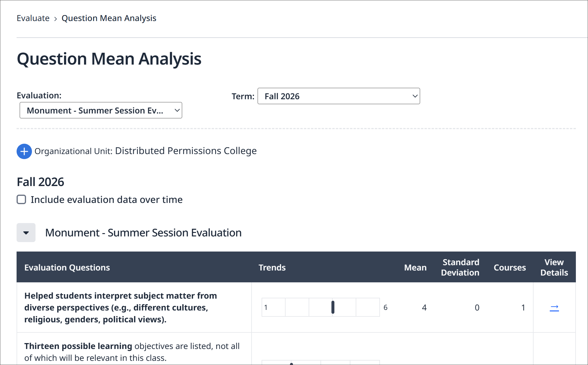Click the Standard Deviation column header
This screenshot has width=588, height=365.
click(460, 267)
